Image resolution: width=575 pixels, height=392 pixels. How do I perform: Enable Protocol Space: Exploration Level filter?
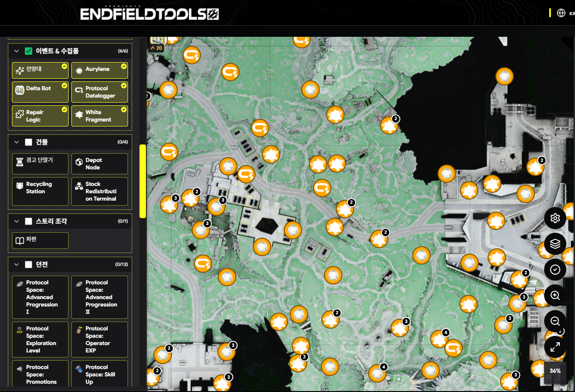(x=40, y=340)
